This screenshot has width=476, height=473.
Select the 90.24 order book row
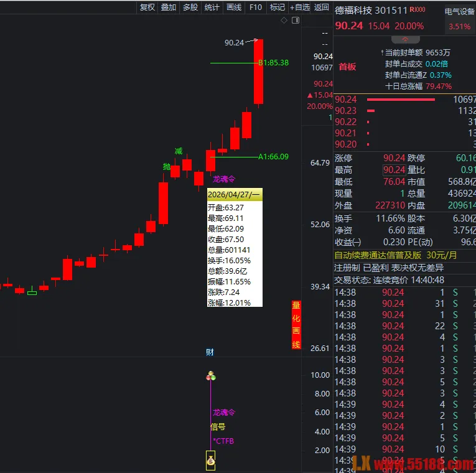coord(404,100)
